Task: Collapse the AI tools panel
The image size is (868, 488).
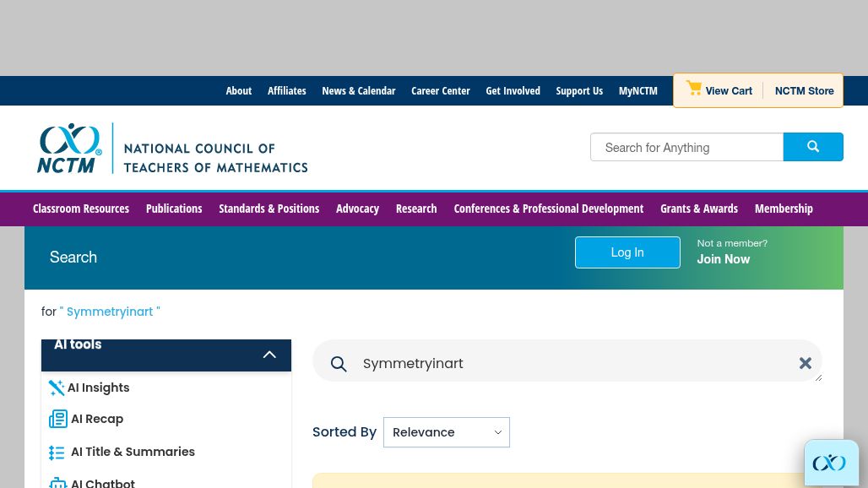Action: point(269,355)
